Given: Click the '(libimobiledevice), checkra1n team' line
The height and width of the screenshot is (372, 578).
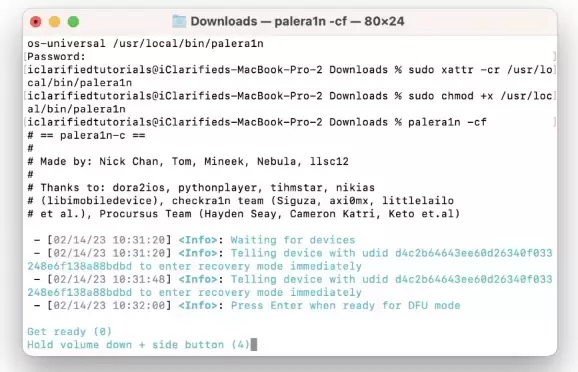Looking at the screenshot, I should pos(240,201).
